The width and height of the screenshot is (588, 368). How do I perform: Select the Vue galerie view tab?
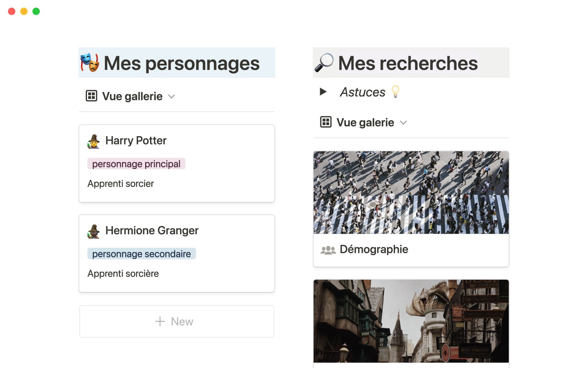click(x=365, y=122)
